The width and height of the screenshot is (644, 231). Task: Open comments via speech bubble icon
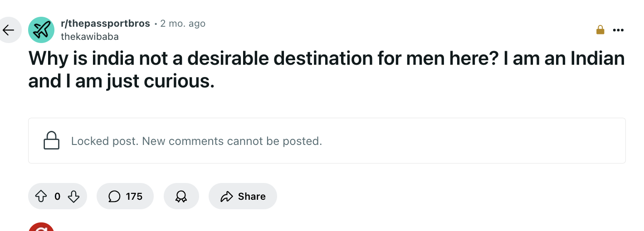tap(115, 196)
